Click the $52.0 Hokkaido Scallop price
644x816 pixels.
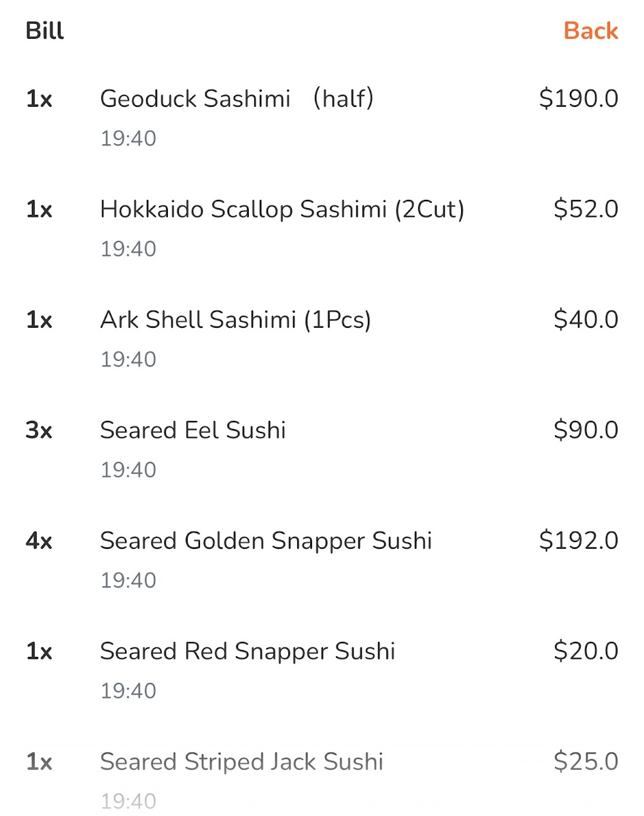[x=586, y=209]
